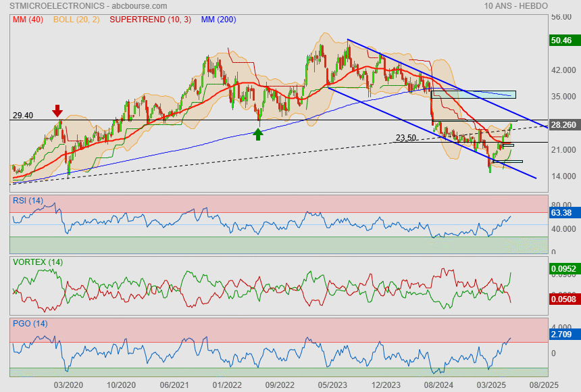Screen dimensions: 581x392
Task: Click the green Vortex value 0.0952
Action: pyautogui.click(x=565, y=269)
